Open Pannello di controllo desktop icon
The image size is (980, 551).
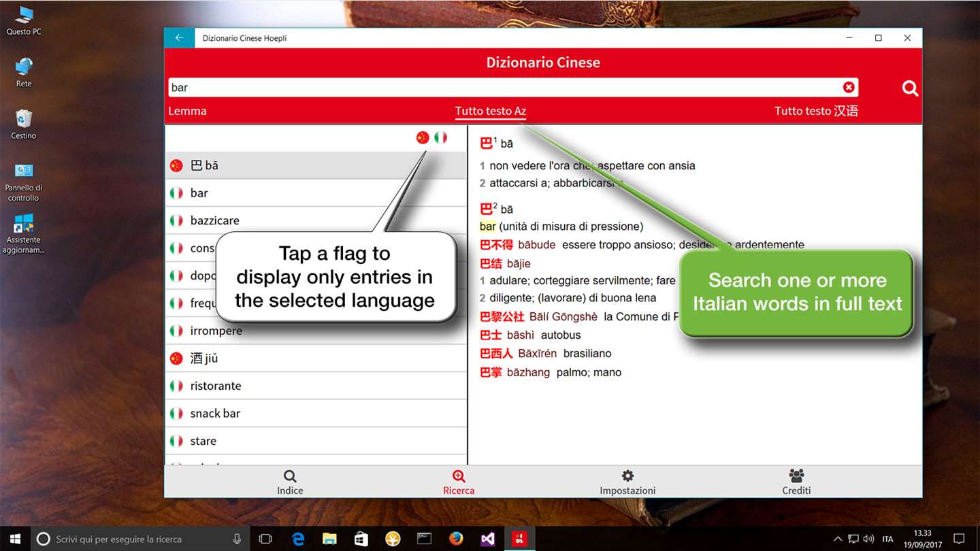coord(24,182)
